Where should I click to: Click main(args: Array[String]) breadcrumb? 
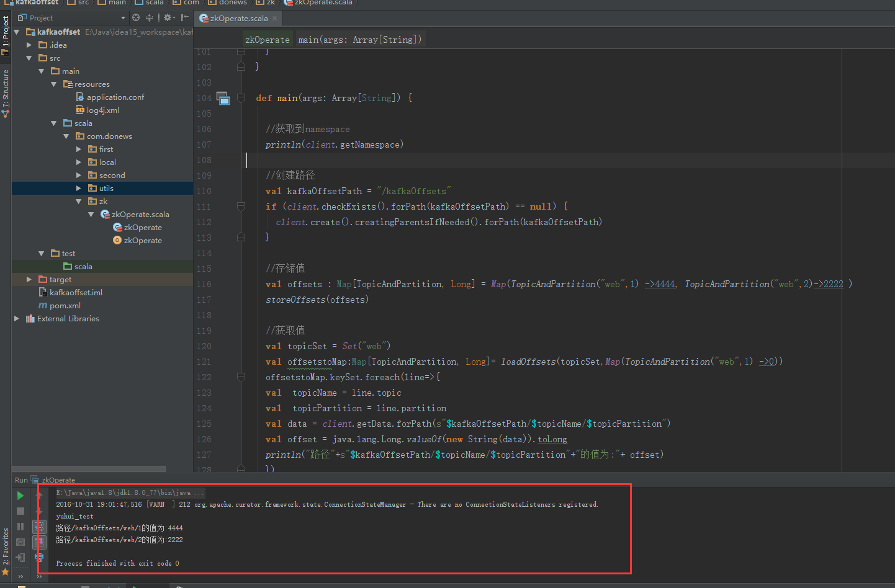360,40
